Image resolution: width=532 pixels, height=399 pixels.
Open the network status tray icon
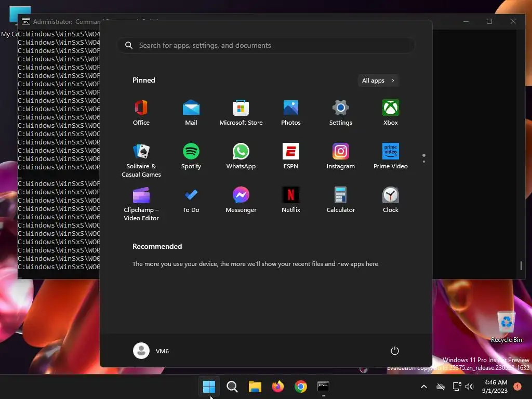point(457,387)
